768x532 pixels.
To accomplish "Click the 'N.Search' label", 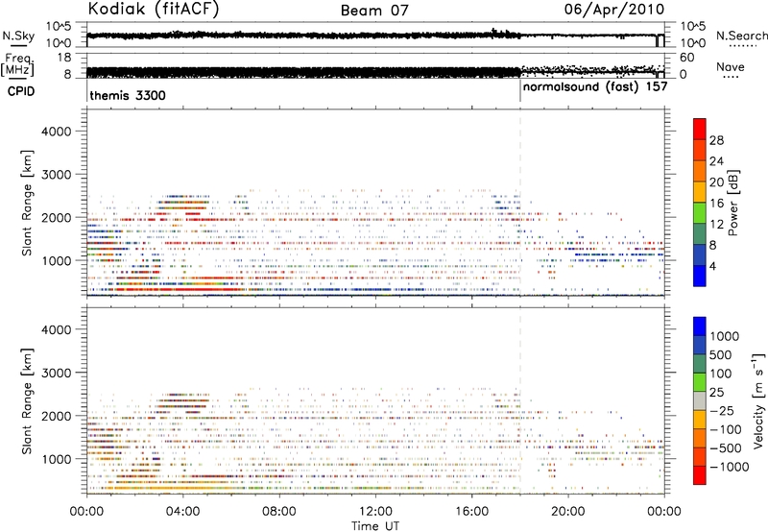I will [x=741, y=36].
